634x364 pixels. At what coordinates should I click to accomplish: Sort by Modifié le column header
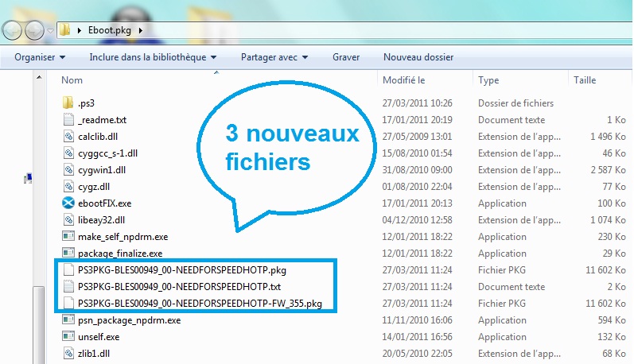(403, 80)
